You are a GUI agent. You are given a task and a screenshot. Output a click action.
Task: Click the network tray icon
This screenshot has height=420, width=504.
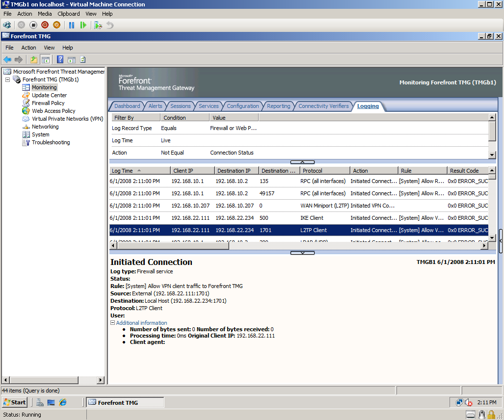(x=459, y=402)
